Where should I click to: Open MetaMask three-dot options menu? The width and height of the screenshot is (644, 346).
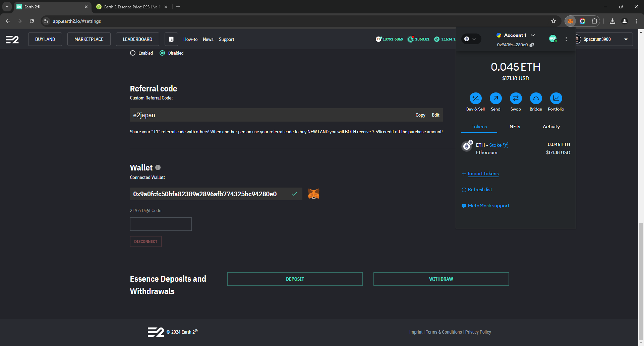(x=566, y=39)
